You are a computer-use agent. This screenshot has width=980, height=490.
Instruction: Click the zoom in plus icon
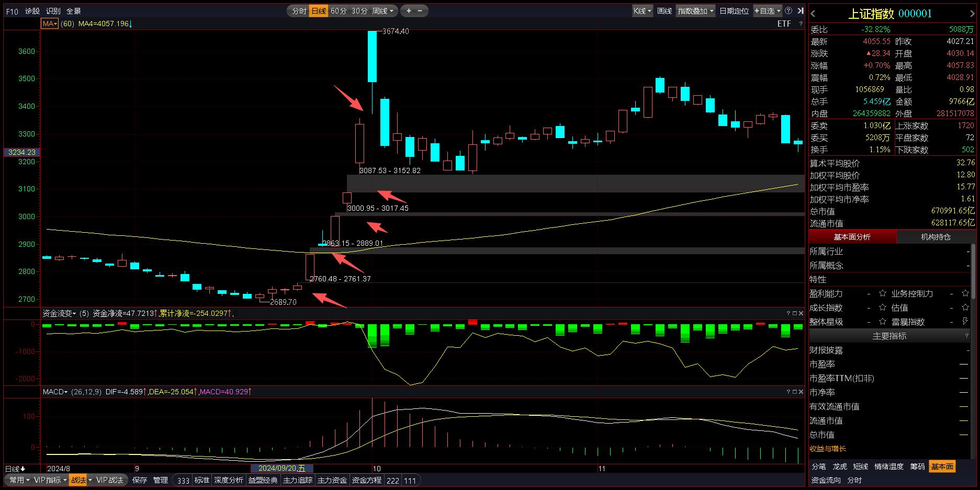click(409, 10)
